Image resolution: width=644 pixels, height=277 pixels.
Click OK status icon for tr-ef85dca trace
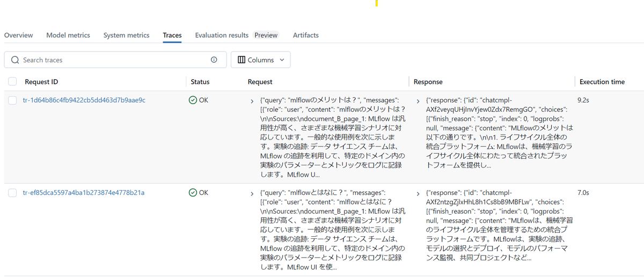[x=193, y=192]
